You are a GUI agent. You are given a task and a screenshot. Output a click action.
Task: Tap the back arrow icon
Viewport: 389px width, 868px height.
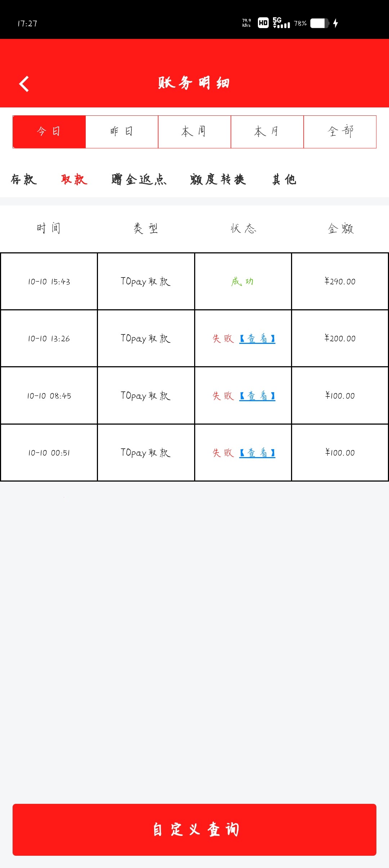click(x=24, y=84)
